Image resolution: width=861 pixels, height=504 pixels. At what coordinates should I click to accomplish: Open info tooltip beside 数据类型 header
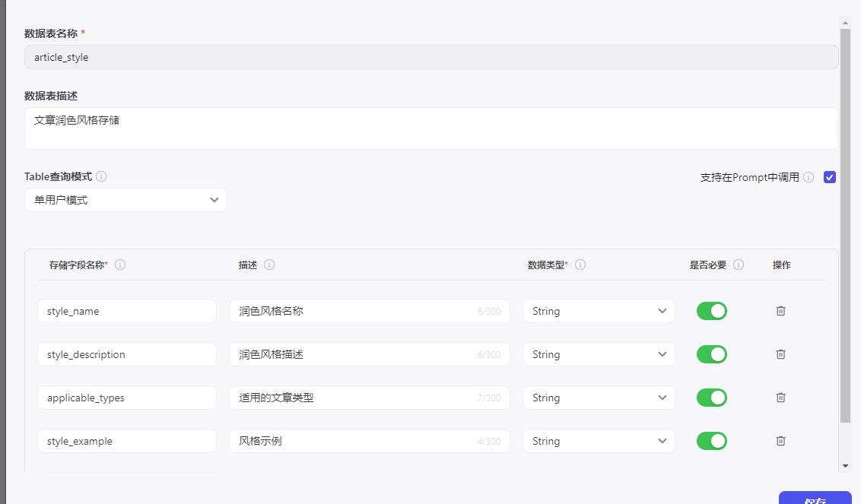[x=580, y=265]
